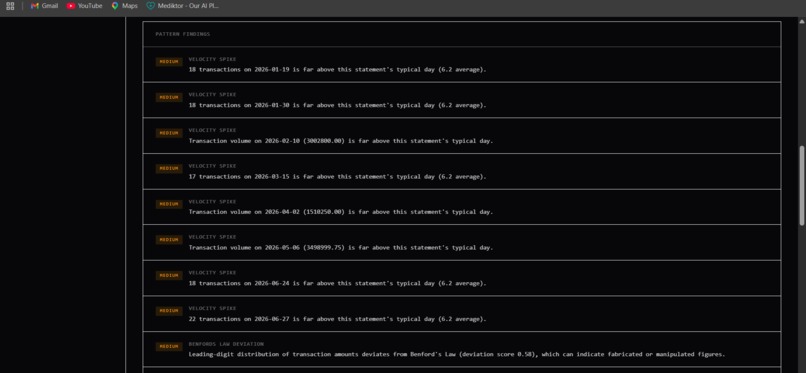Click the page scrollbar thumb
Screen dimensions: 806x373
coord(801,185)
